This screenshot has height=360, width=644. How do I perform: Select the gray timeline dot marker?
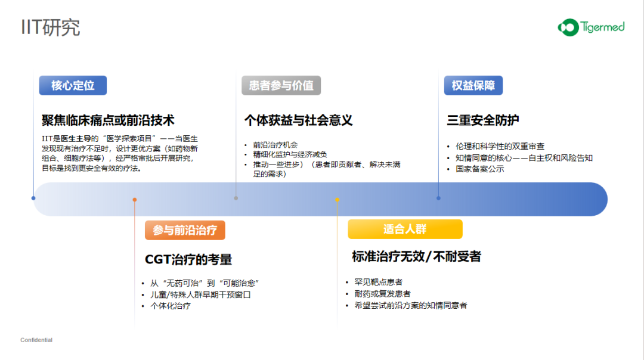tap(236, 198)
